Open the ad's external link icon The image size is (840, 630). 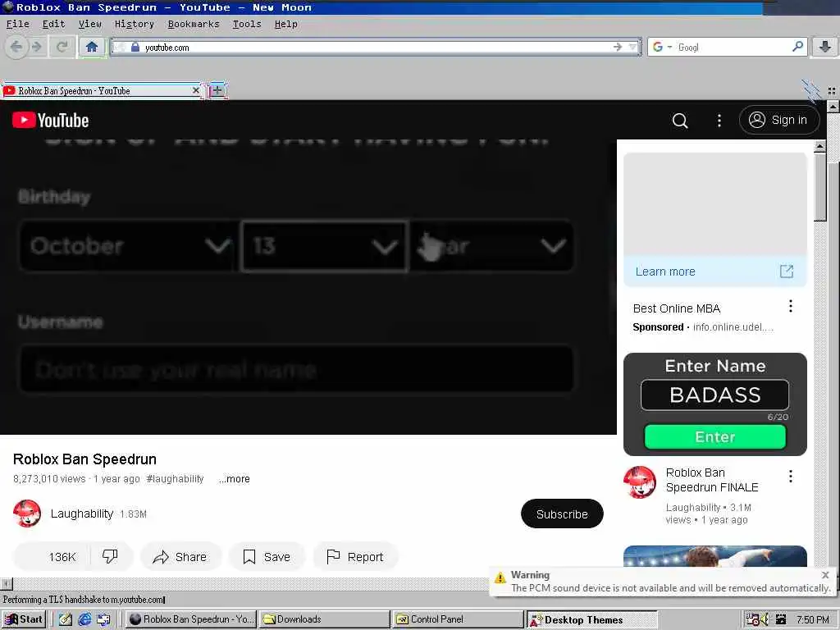(787, 271)
